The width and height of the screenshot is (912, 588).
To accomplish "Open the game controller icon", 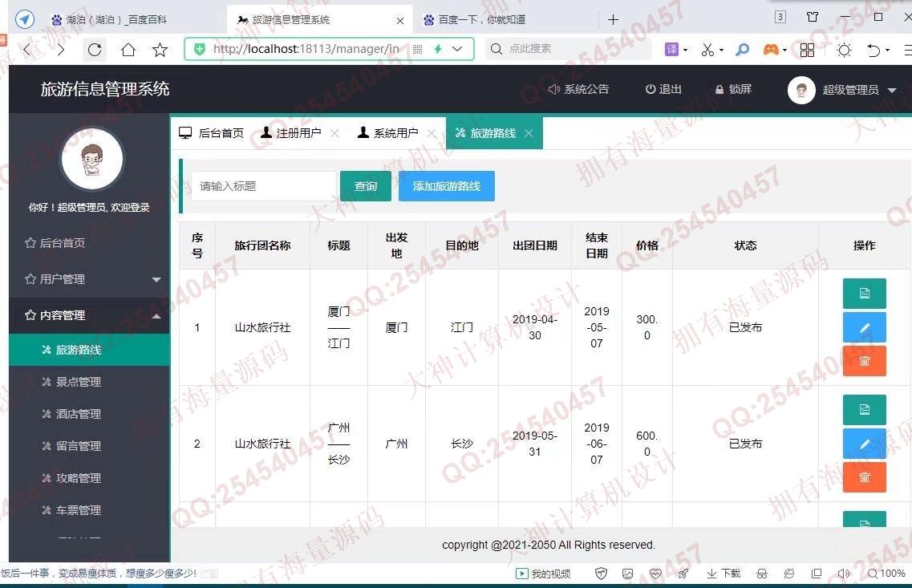I will click(772, 50).
